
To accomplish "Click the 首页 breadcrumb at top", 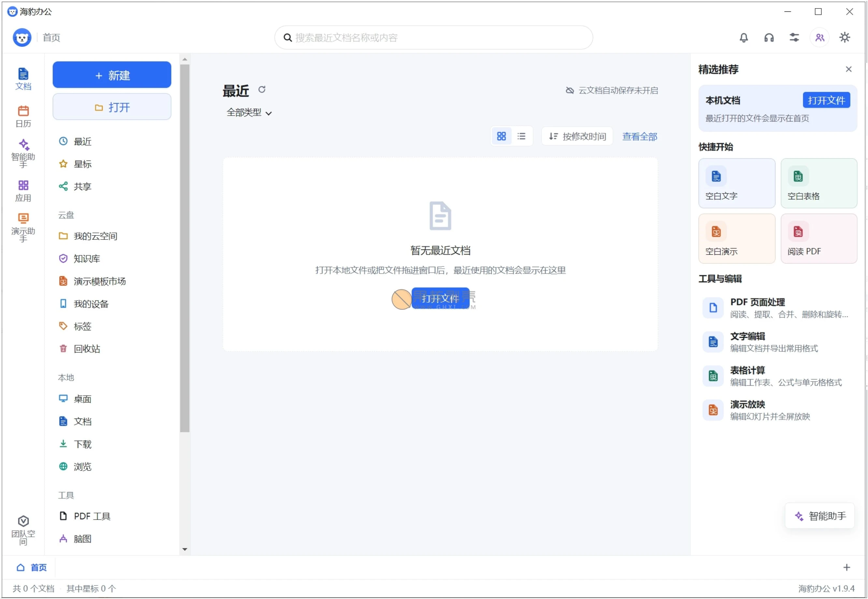I will tap(51, 37).
